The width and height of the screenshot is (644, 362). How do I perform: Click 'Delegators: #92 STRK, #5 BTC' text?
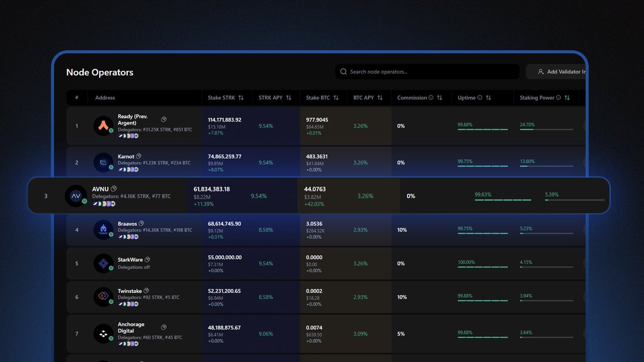[149, 297]
